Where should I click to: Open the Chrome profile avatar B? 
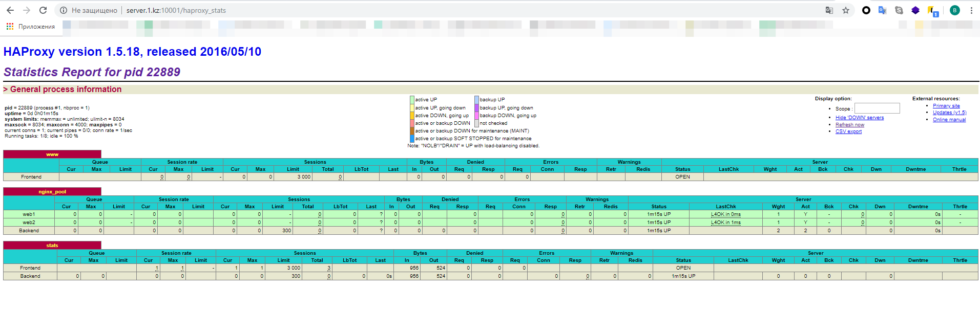click(x=955, y=10)
